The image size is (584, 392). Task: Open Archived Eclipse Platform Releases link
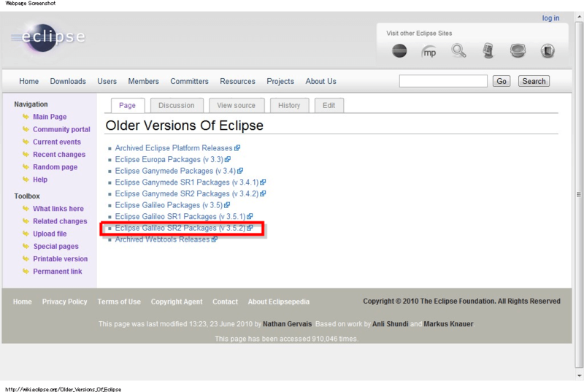[174, 147]
